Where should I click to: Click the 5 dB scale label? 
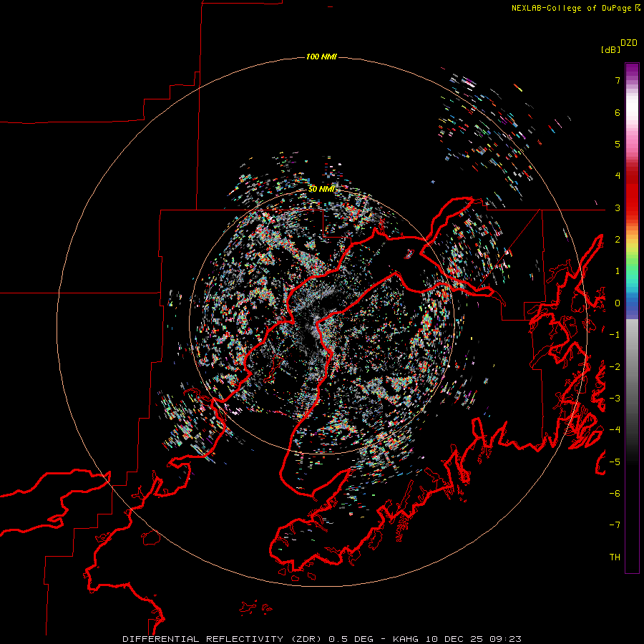click(618, 144)
